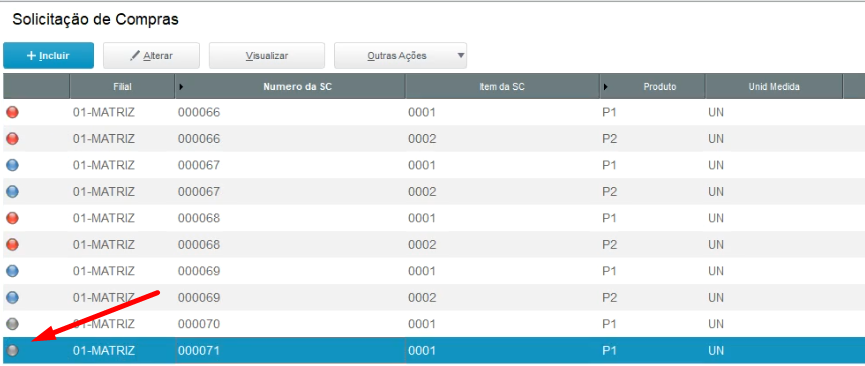The height and width of the screenshot is (366, 865).
Task: Click the Unid Medida column header
Action: (774, 87)
